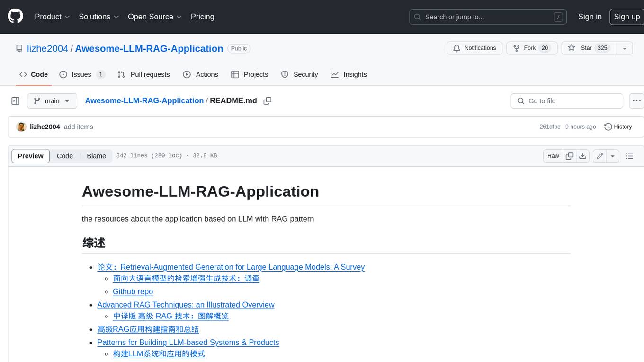Screen dimensions: 644x362
Task: Open the main branch selector
Action: [x=52, y=101]
